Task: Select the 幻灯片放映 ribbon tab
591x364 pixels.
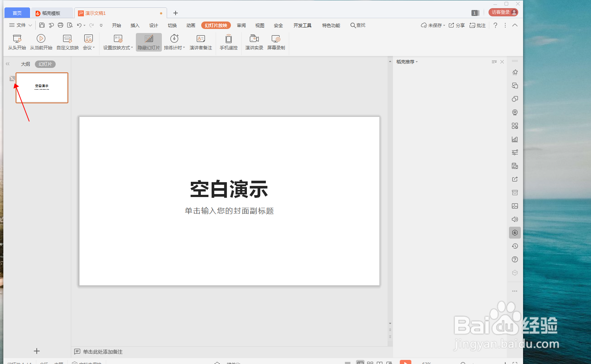Action: coord(216,25)
